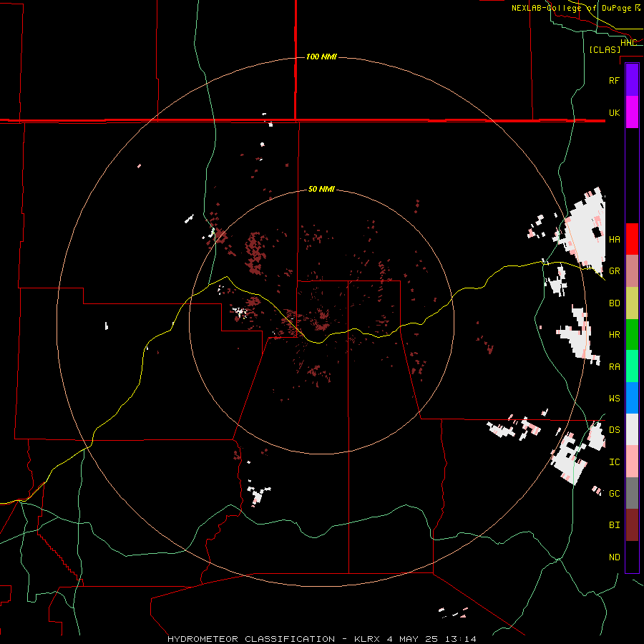Image resolution: width=644 pixels, height=644 pixels.
Task: Click the IC legend label
Action: [x=614, y=462]
